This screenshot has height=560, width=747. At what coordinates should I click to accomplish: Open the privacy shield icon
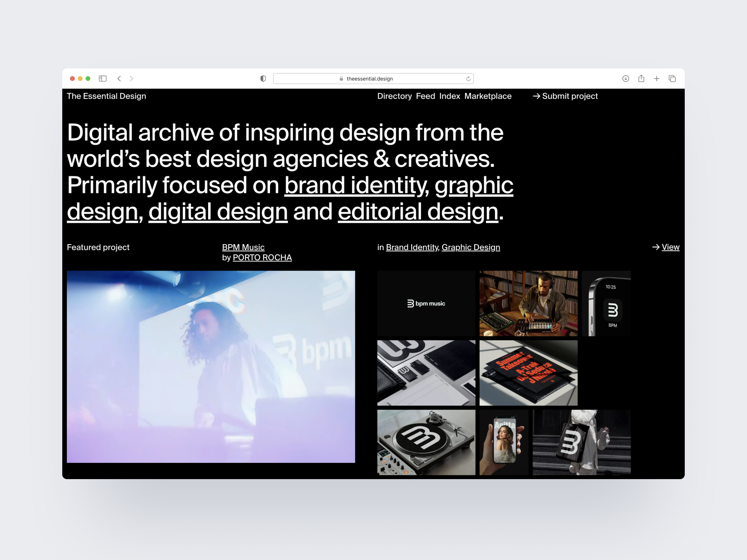coord(263,79)
